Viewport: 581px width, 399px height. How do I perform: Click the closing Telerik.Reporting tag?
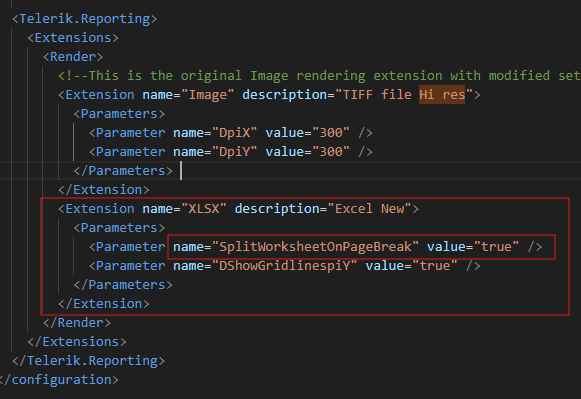tap(89, 361)
